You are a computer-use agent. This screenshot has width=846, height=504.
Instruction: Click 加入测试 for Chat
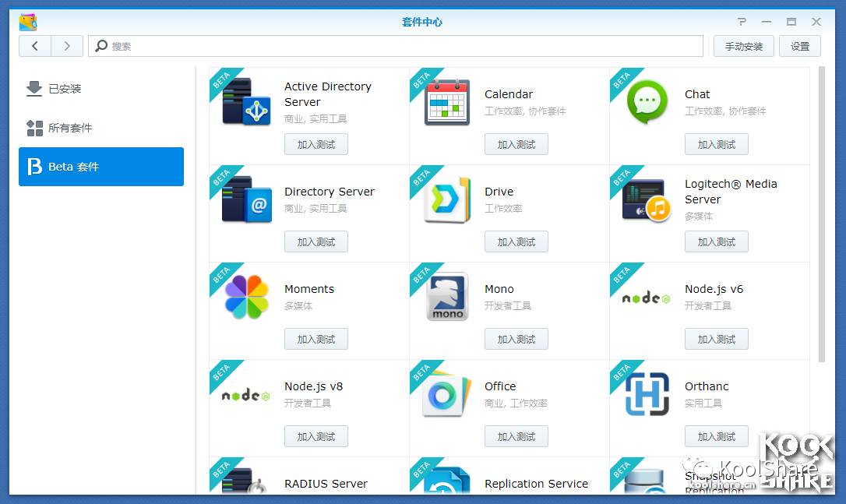coord(717,145)
